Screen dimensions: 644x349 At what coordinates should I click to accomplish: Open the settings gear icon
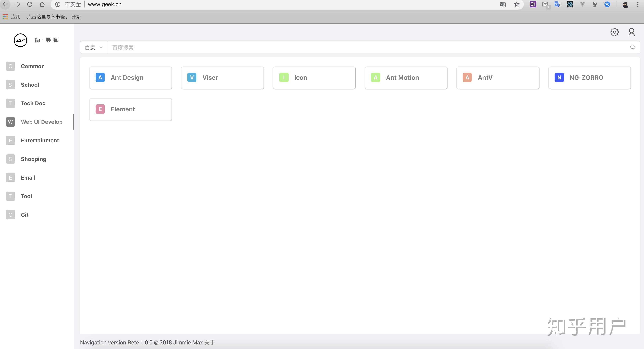(x=614, y=32)
